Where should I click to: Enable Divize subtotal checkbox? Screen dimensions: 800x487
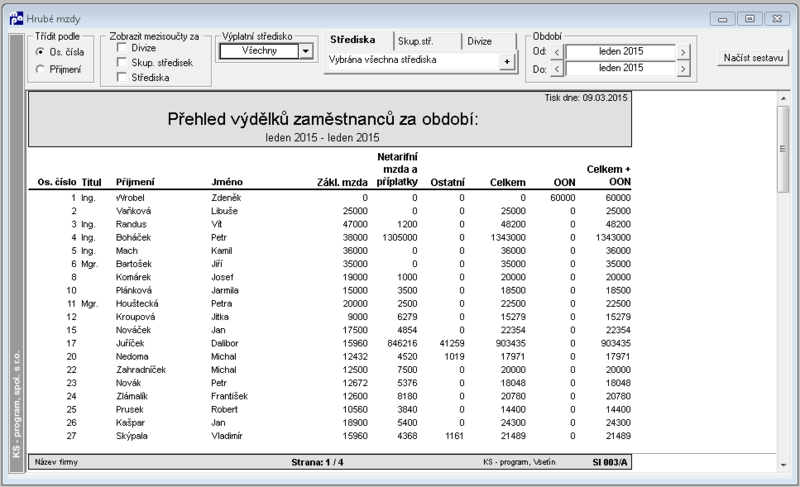tap(121, 47)
